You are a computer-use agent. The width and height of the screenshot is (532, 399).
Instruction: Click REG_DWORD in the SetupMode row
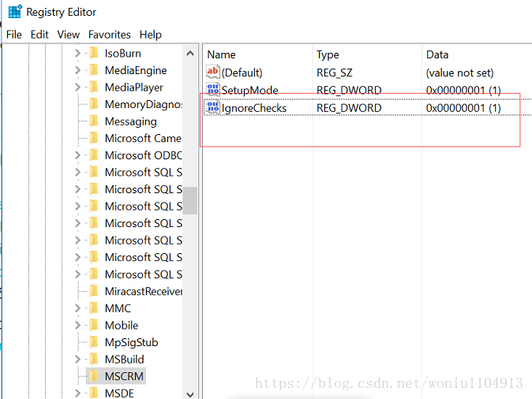(349, 90)
